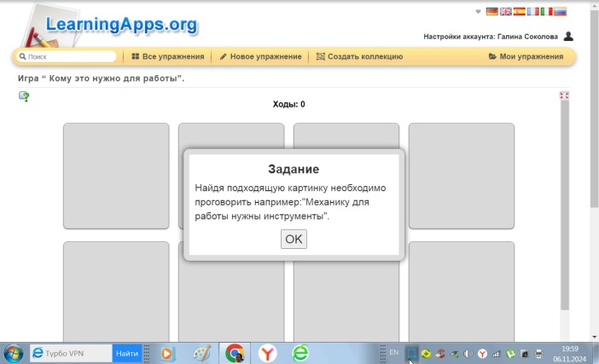Toggle fullscreen mode for the exercise
Screen dimensions: 599x364
click(x=563, y=95)
